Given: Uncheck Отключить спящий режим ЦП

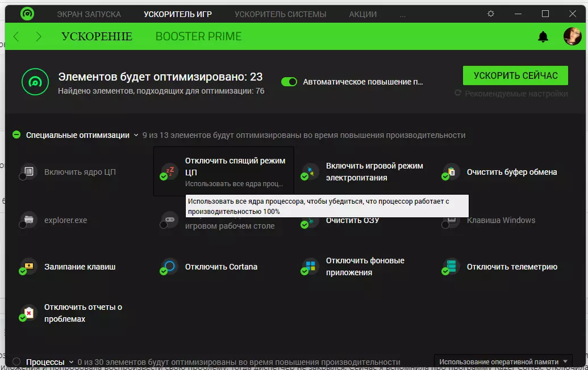Looking at the screenshot, I should coord(164,176).
